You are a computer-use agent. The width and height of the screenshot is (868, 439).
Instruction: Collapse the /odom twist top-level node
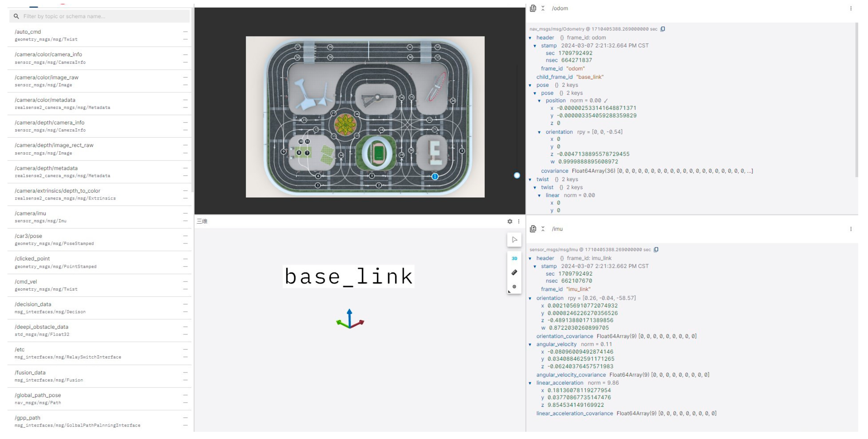[530, 180]
